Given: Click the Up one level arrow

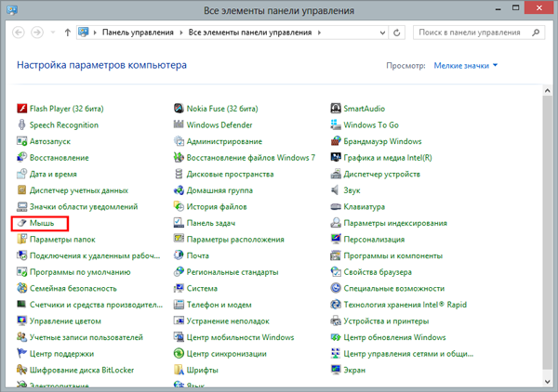Looking at the screenshot, I should (68, 33).
